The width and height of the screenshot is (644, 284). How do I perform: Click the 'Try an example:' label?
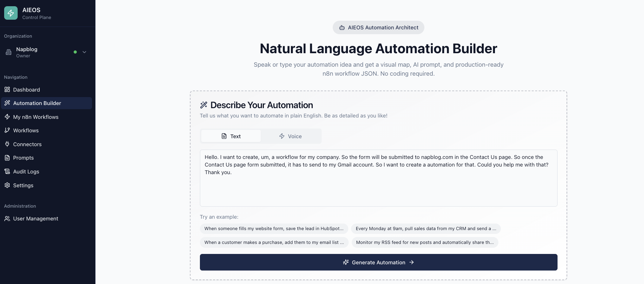click(219, 217)
